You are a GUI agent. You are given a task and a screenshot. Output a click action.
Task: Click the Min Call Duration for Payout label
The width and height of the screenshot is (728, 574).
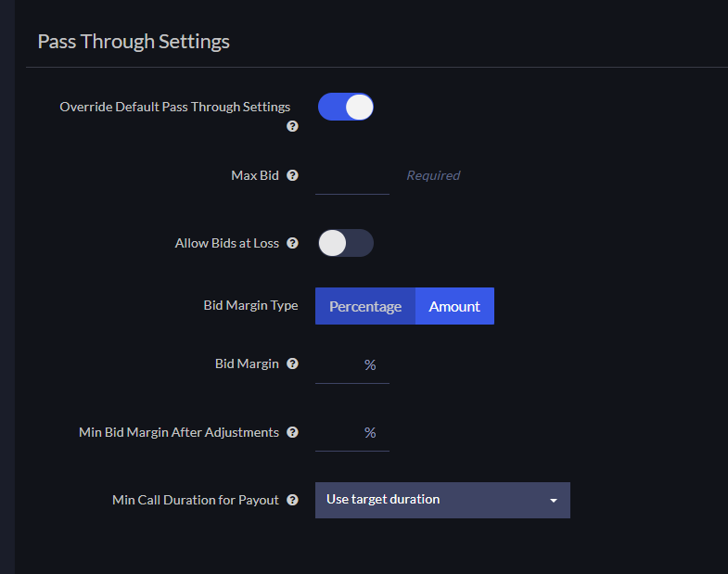[196, 500]
